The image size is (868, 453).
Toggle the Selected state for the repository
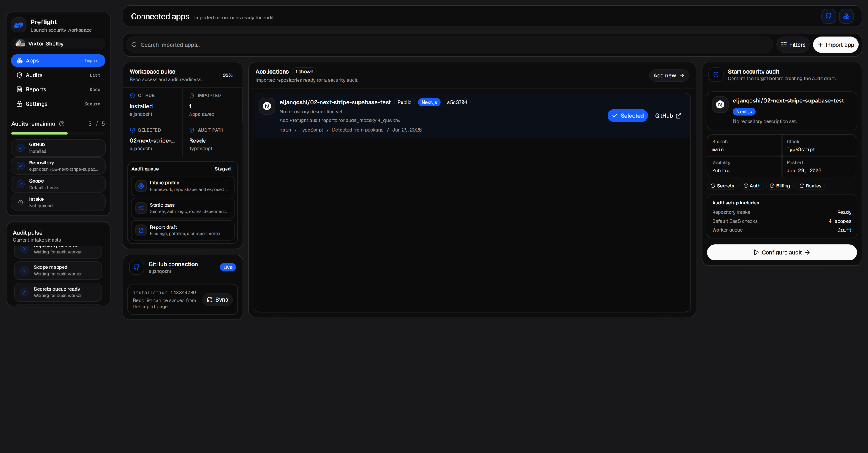point(628,116)
